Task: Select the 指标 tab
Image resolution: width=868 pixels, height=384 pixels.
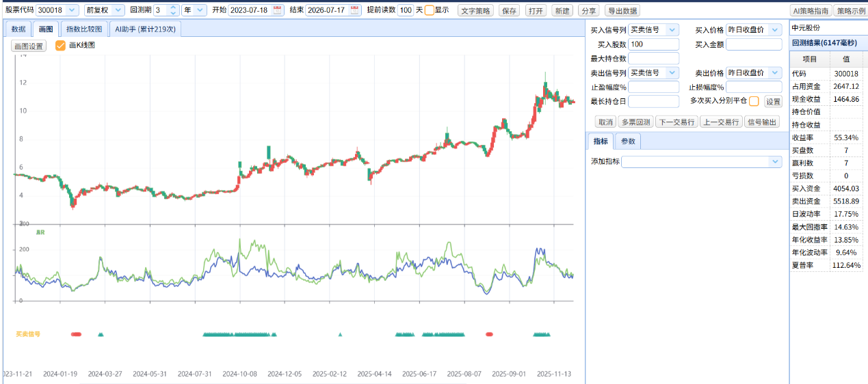Action: [x=601, y=141]
